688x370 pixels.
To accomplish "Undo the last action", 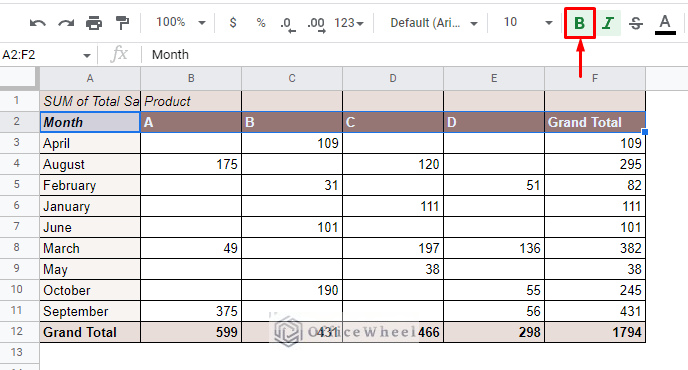I will tap(38, 23).
